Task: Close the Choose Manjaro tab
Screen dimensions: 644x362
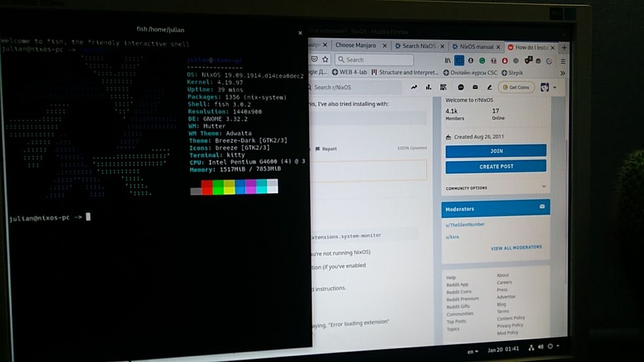Action: click(384, 46)
